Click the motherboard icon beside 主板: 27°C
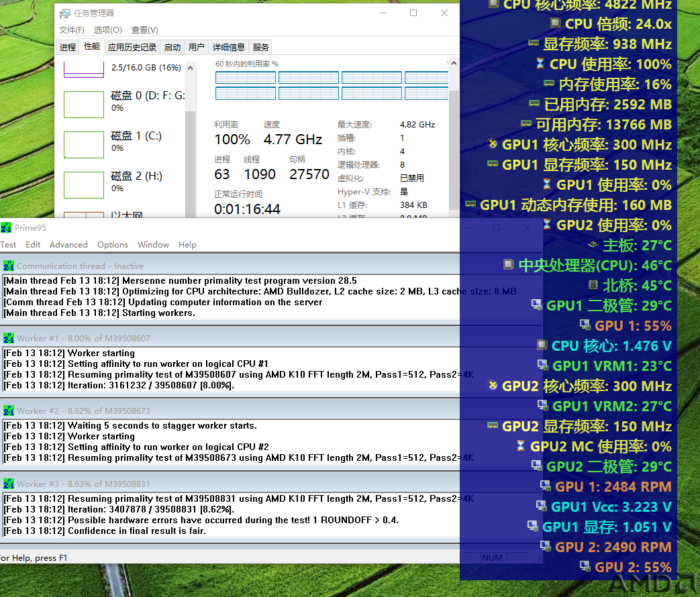This screenshot has height=597, width=700. [x=593, y=244]
